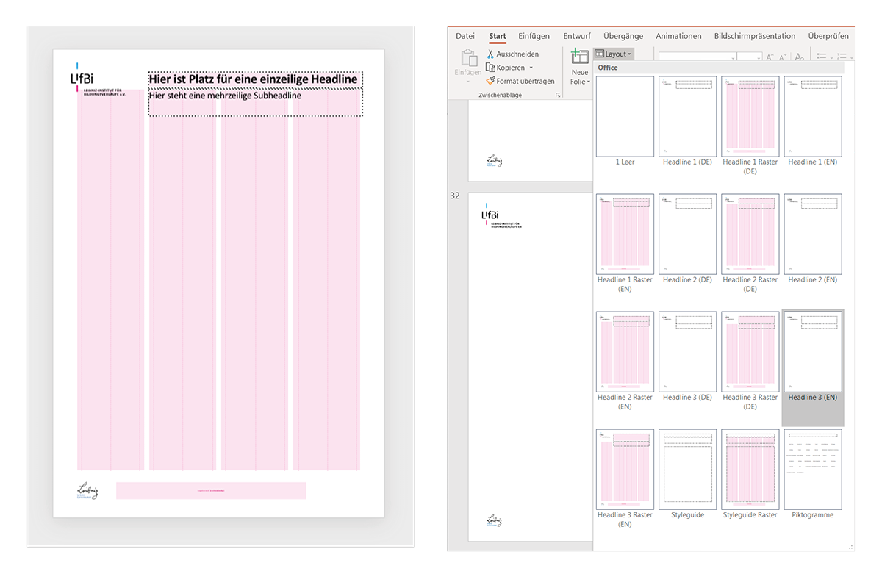Screen dimensions: 882x588
Task: Collapse the Layout dropdown button
Action: click(613, 54)
